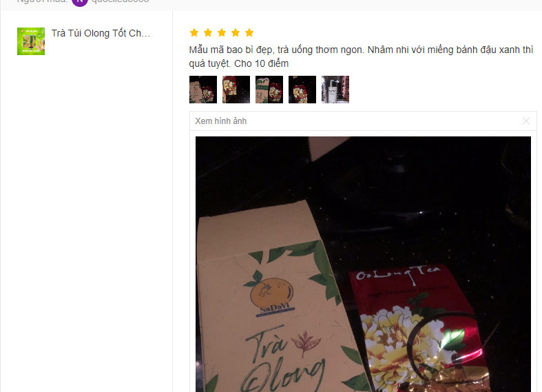This screenshot has height=392, width=542.
Task: Click the SaDaVi logo in the enlarged photo
Action: pyautogui.click(x=272, y=297)
